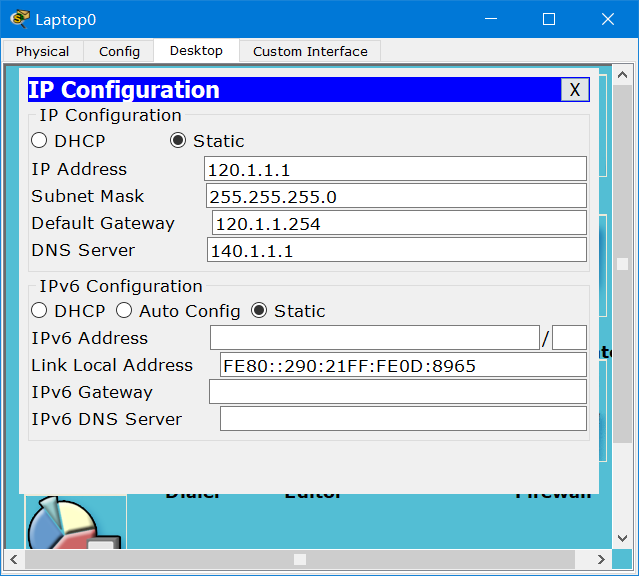
Task: Select the IPv6 Static radio button
Action: (x=259, y=311)
